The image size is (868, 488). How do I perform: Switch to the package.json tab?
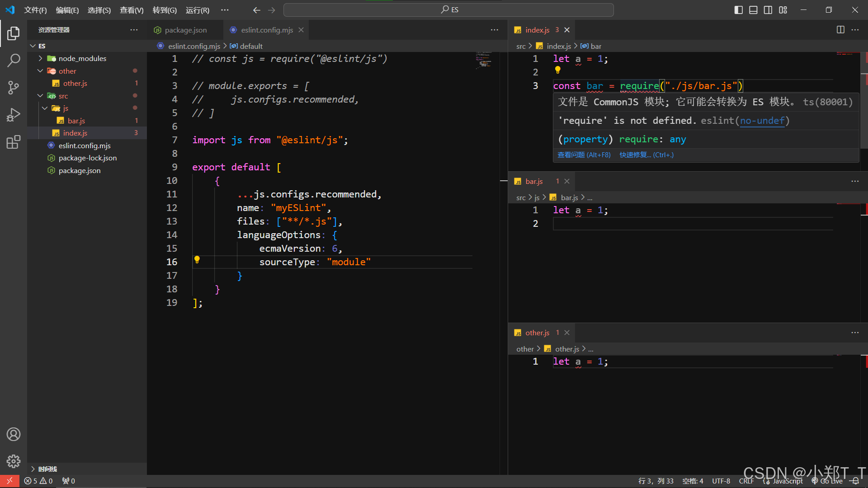coord(185,30)
